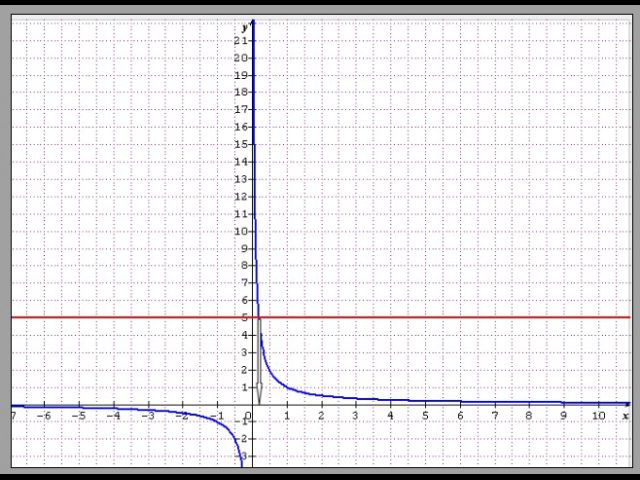640x480 pixels.
Task: Click the number 5 on the x-axis
Action: click(x=425, y=415)
